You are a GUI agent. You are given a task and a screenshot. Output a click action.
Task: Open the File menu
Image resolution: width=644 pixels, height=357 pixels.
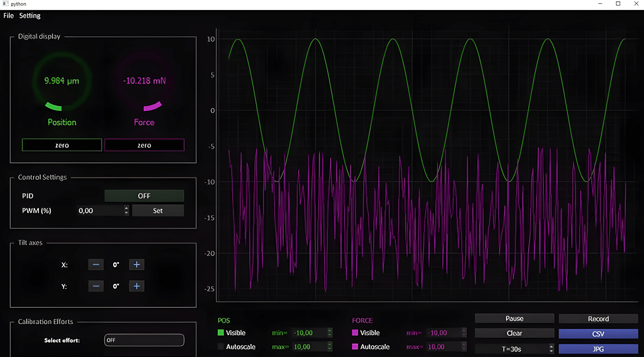pos(8,16)
